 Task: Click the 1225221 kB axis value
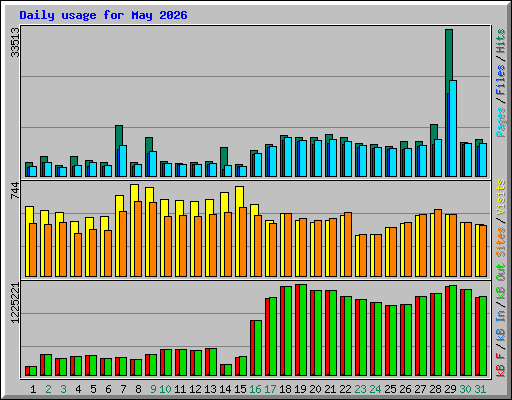tap(15, 303)
